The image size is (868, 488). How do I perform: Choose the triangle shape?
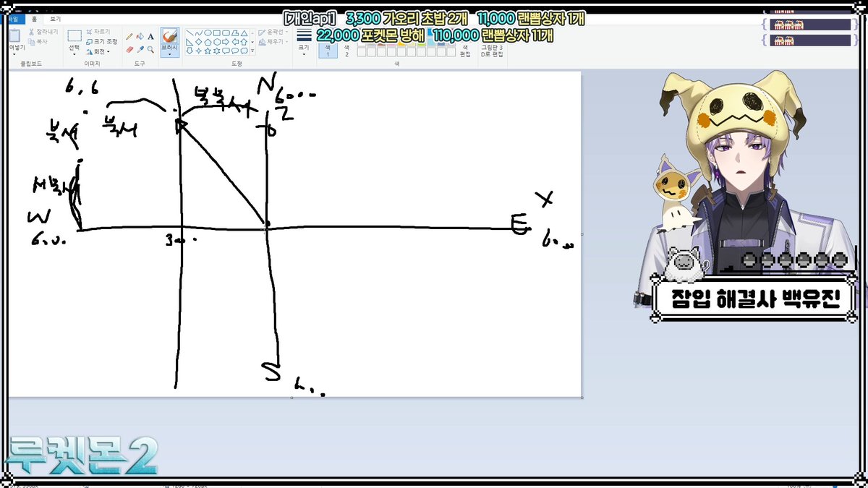tap(244, 33)
